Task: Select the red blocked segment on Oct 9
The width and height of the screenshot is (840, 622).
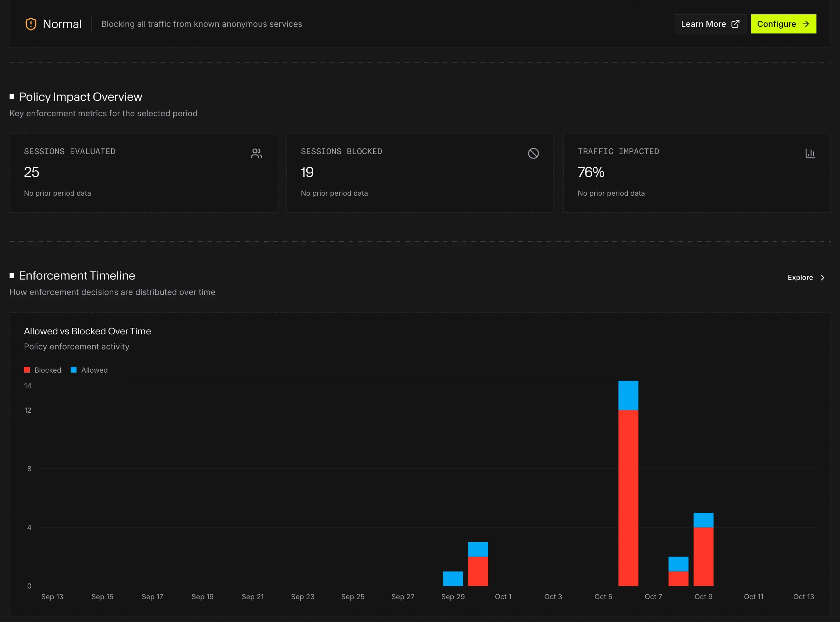Action: pyautogui.click(x=703, y=557)
